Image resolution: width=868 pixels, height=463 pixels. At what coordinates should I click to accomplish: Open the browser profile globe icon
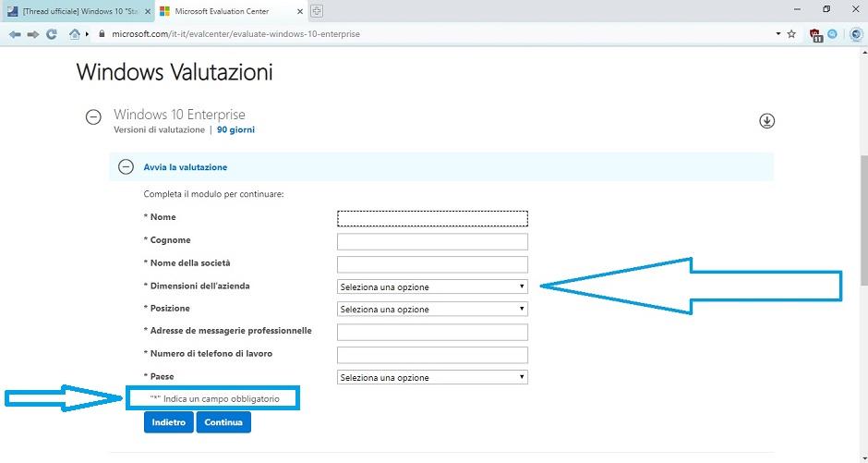[856, 34]
